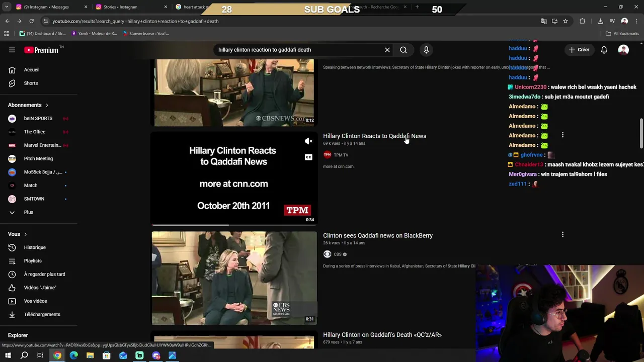Go back with the browser back arrow
Viewport: 644px width, 362px height.
(x=7, y=21)
